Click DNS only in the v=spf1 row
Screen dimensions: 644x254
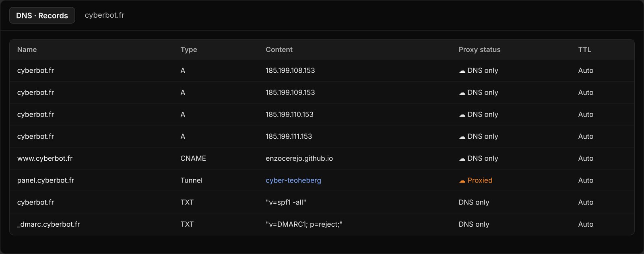pyautogui.click(x=474, y=203)
